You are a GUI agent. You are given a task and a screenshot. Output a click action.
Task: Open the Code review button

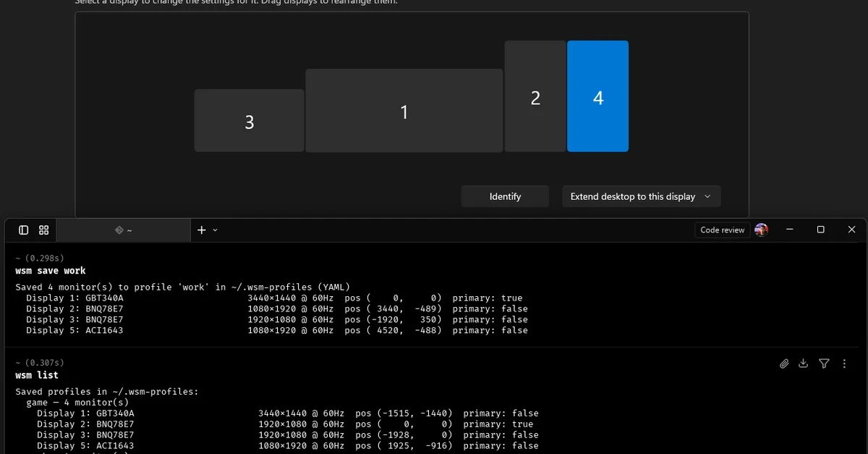click(x=722, y=230)
